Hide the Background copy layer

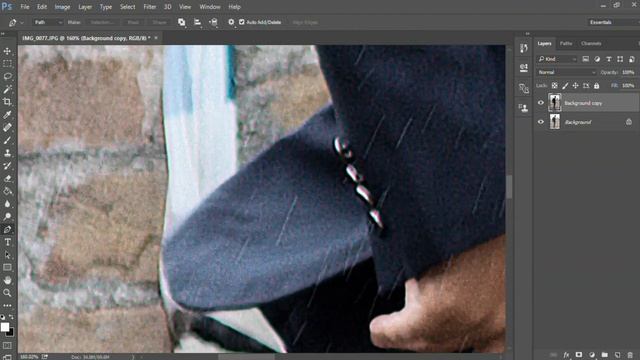541,103
